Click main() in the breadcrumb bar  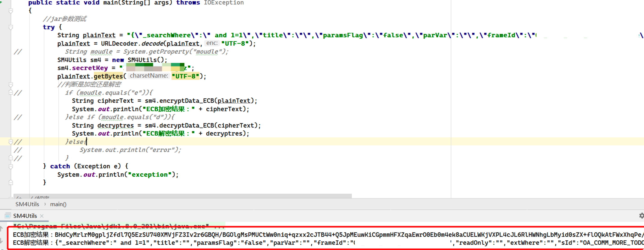[58, 204]
